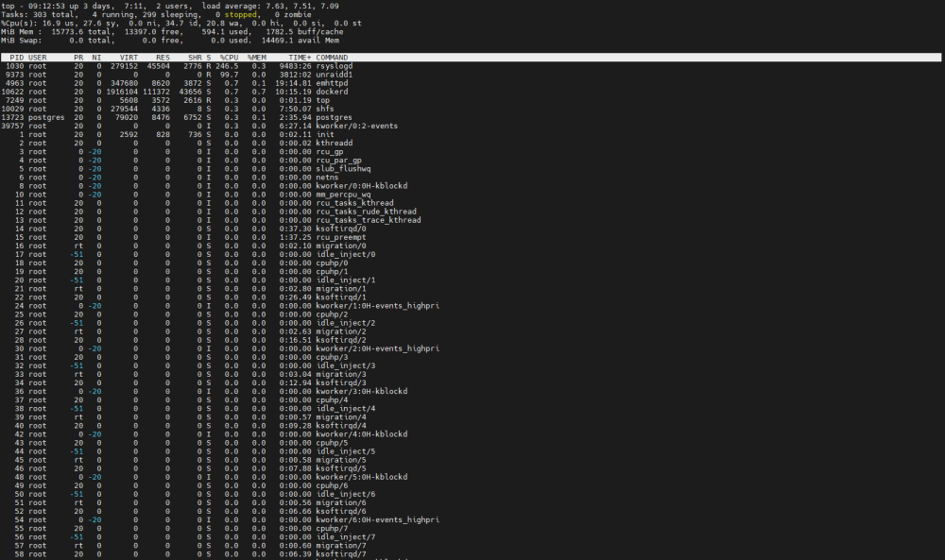The width and height of the screenshot is (945, 560).
Task: Select the 99.7 CPU value for unraidd1
Action: pyautogui.click(x=229, y=75)
